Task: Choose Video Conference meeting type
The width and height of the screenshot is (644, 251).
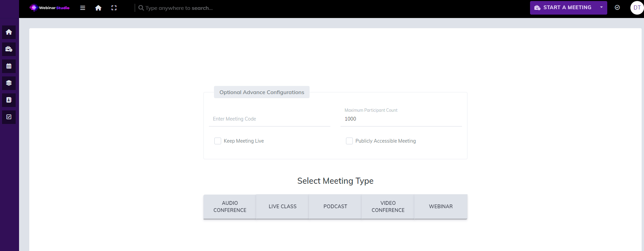Action: (x=388, y=207)
